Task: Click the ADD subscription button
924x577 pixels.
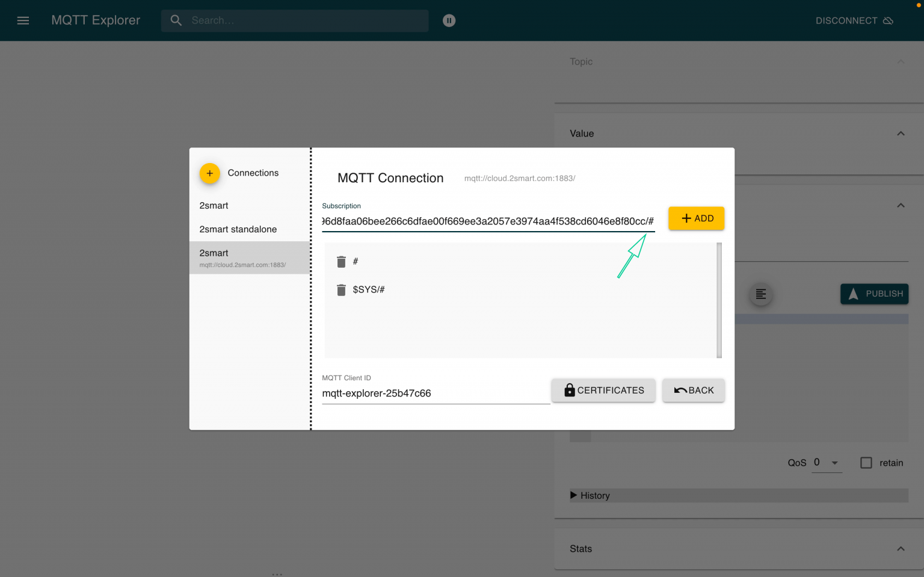Action: pos(697,218)
